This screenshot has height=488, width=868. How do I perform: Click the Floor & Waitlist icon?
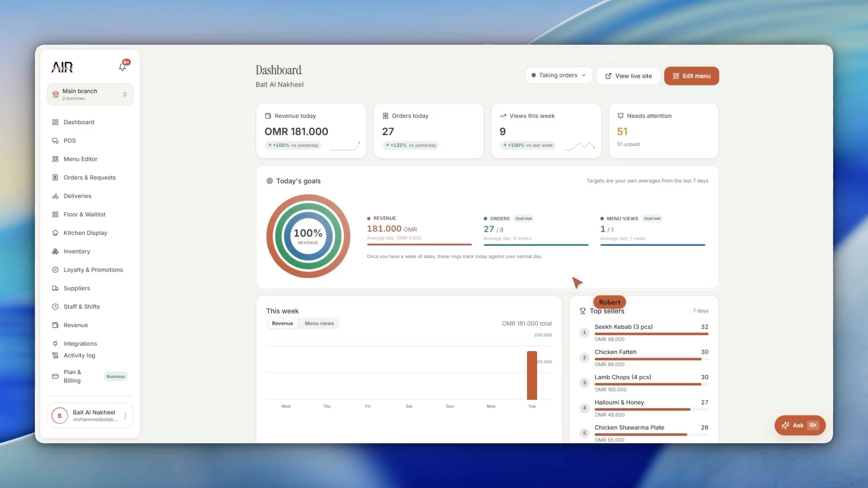(x=55, y=215)
